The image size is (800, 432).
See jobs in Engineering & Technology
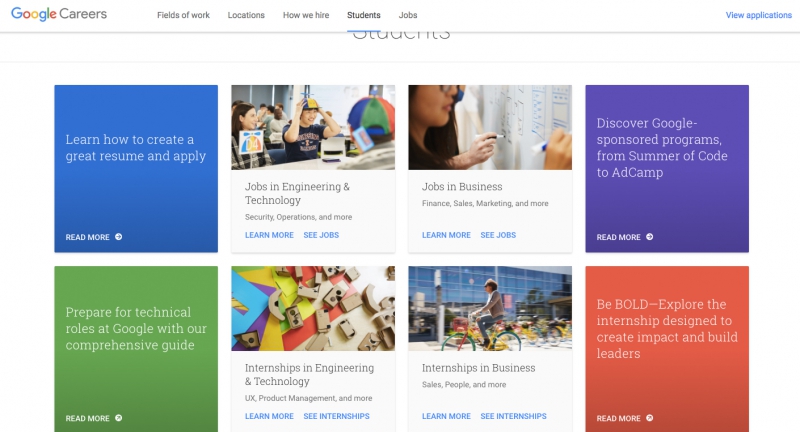tap(321, 235)
